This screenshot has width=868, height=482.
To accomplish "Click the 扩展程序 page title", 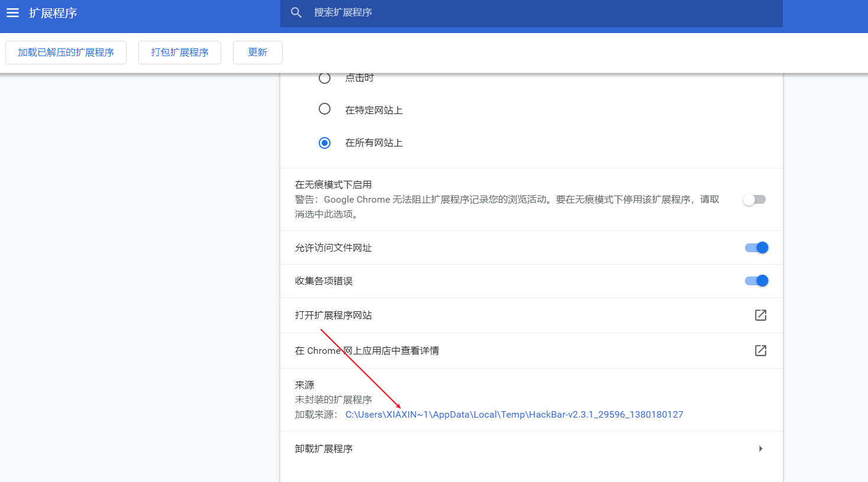I will pos(53,13).
